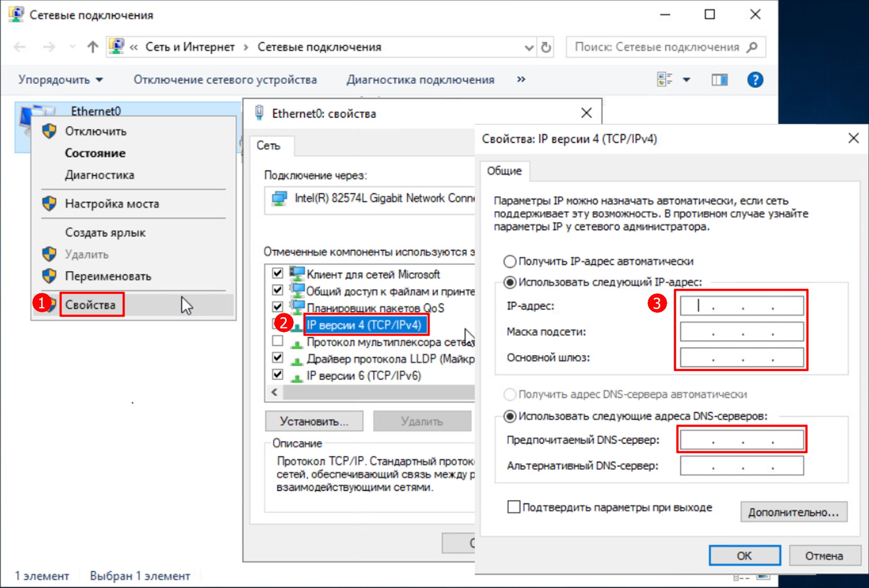Toggle the preview pane icon
This screenshot has width=869, height=588.
719,80
